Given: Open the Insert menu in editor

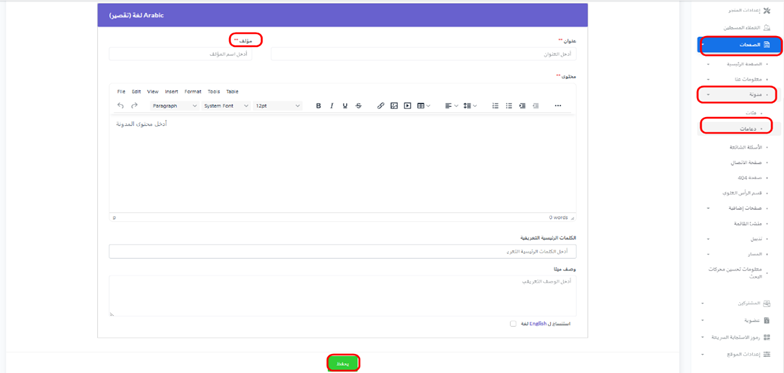Looking at the screenshot, I should pos(172,92).
